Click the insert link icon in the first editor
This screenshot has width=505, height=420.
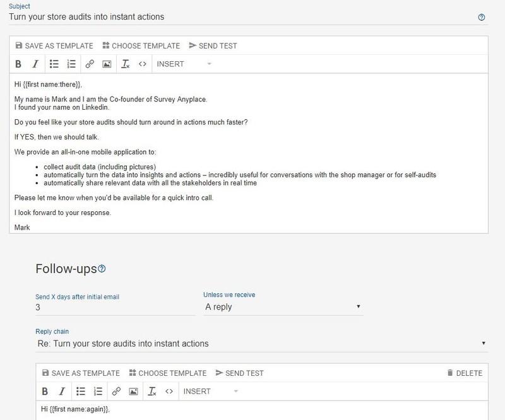tap(90, 64)
